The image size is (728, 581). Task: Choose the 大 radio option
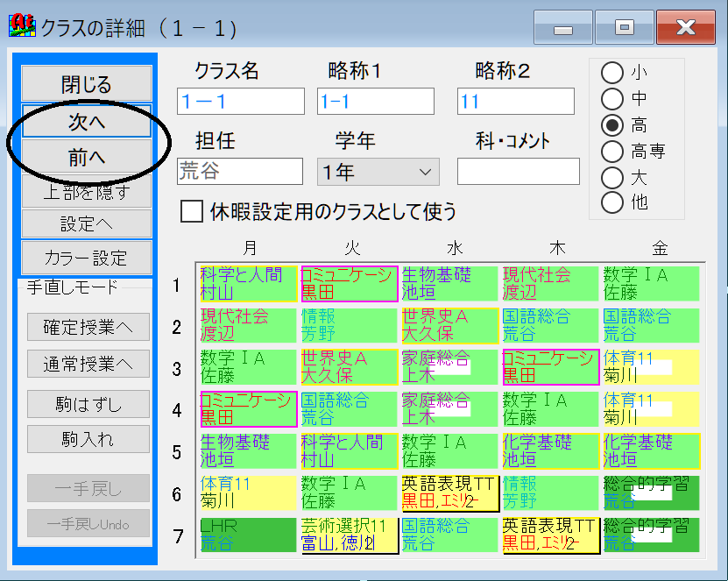click(612, 177)
